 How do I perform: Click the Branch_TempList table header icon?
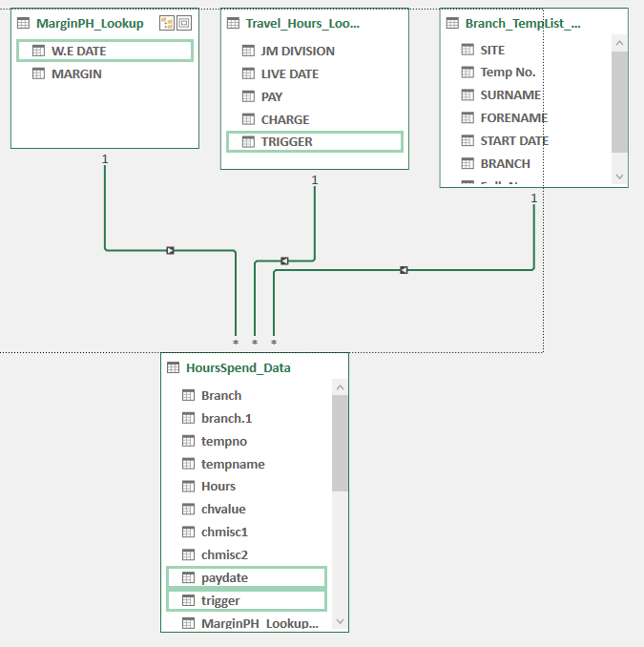[452, 23]
